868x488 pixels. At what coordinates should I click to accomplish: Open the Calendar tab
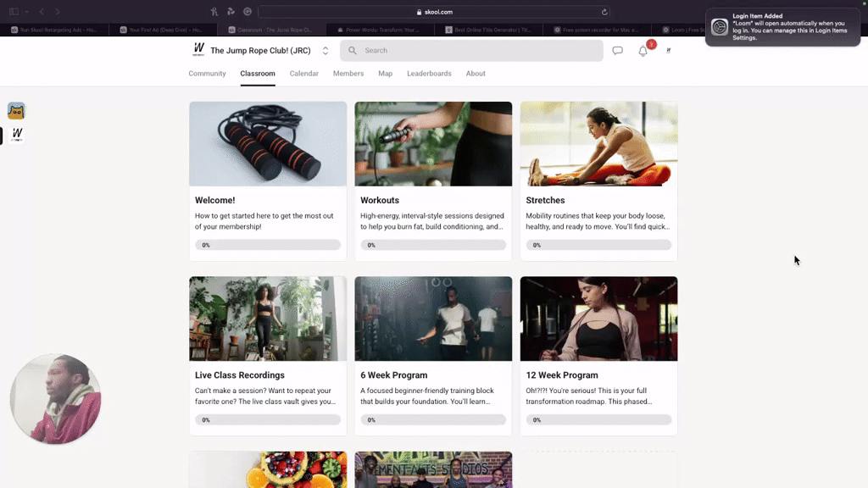(304, 74)
